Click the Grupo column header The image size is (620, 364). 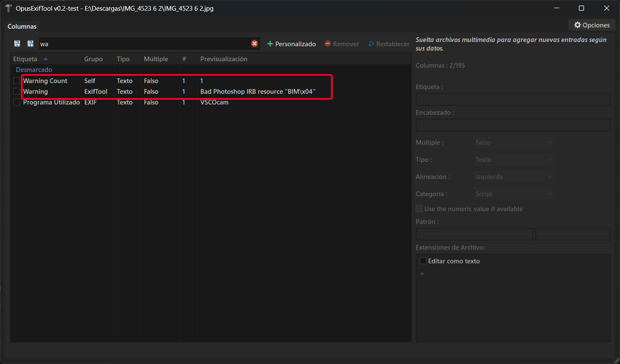pos(93,59)
